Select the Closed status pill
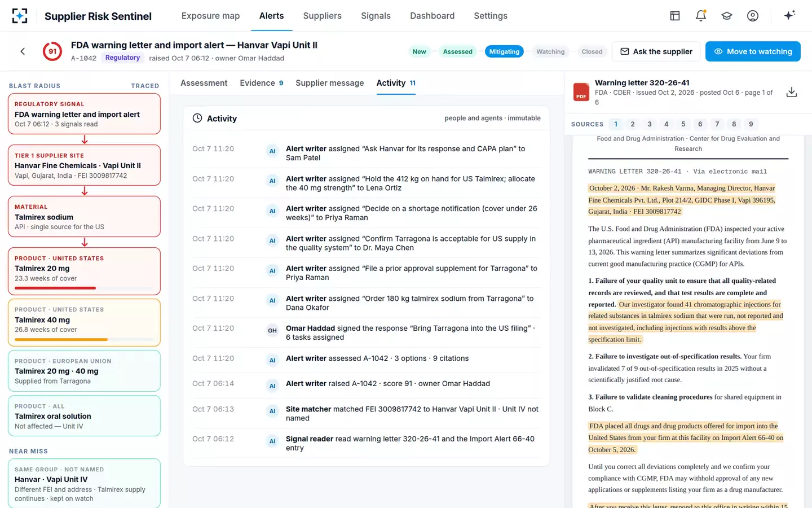The width and height of the screenshot is (812, 508). [x=592, y=51]
